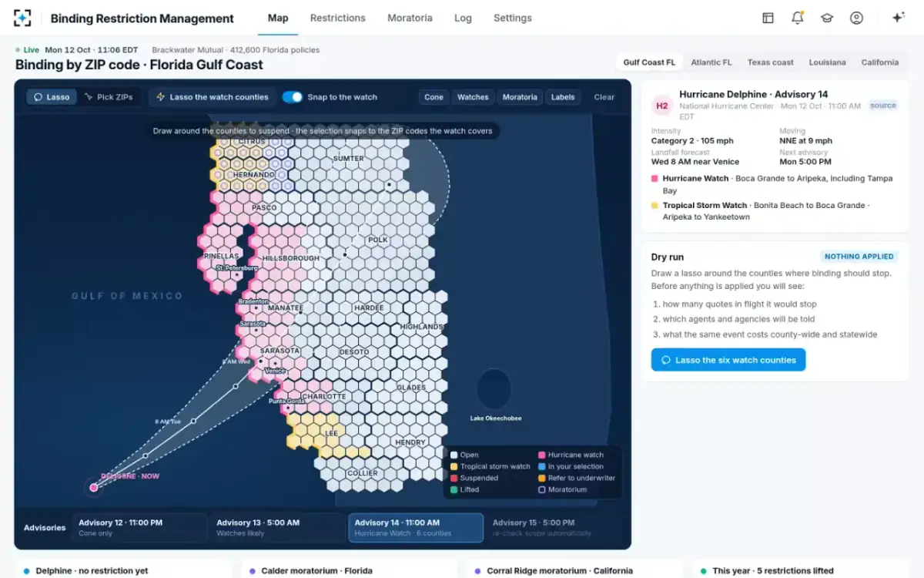Click the Hurricane watch legend swatch
This screenshot has height=578, width=924.
click(542, 455)
